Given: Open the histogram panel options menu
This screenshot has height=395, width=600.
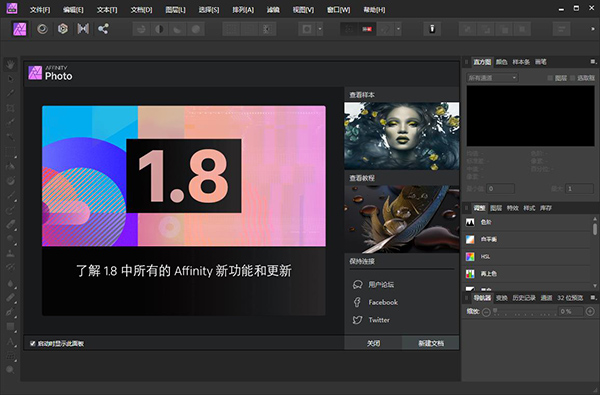Looking at the screenshot, I should coord(593,62).
